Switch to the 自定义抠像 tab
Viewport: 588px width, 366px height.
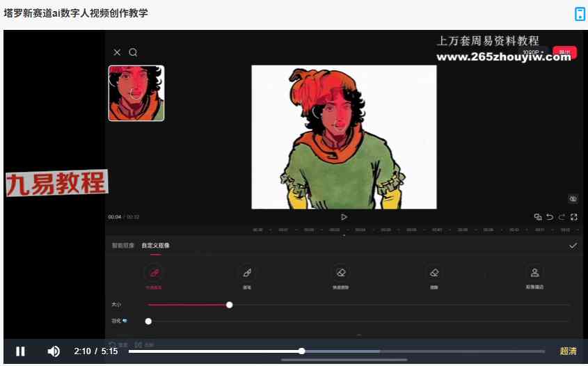tap(155, 246)
